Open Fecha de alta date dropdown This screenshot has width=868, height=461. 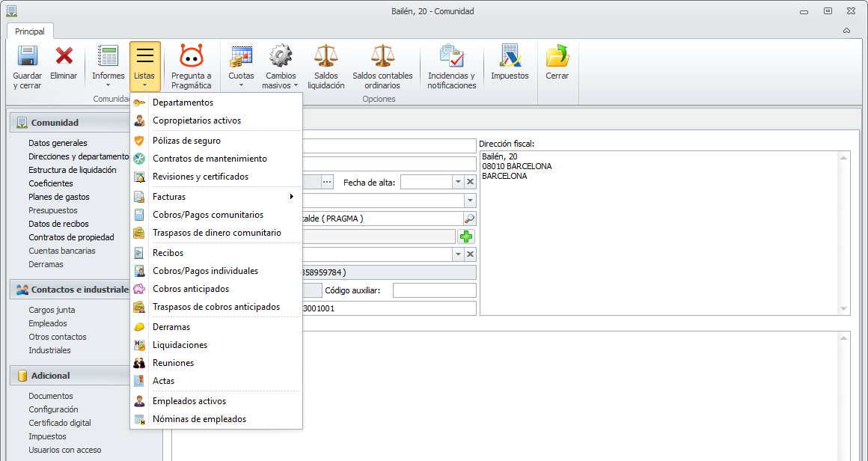tap(457, 182)
